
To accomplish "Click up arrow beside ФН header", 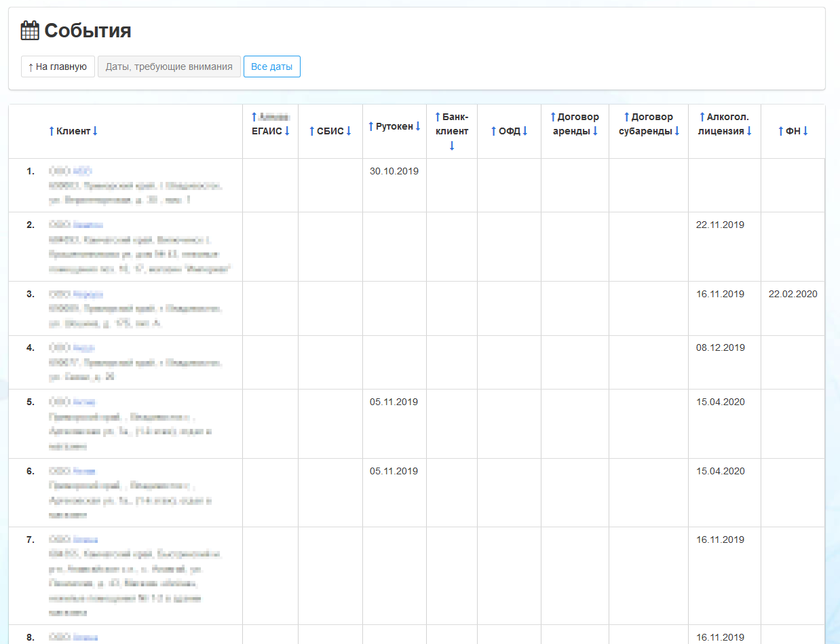I will tap(780, 131).
